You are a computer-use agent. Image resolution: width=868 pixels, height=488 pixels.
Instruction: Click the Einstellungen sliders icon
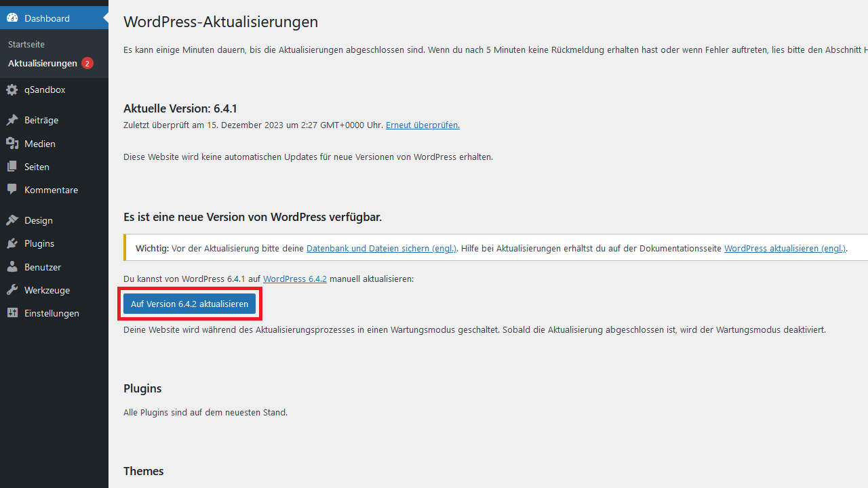point(12,313)
